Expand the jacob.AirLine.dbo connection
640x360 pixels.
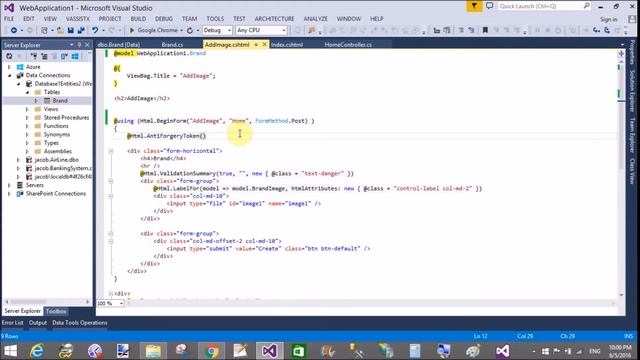pyautogui.click(x=18, y=160)
